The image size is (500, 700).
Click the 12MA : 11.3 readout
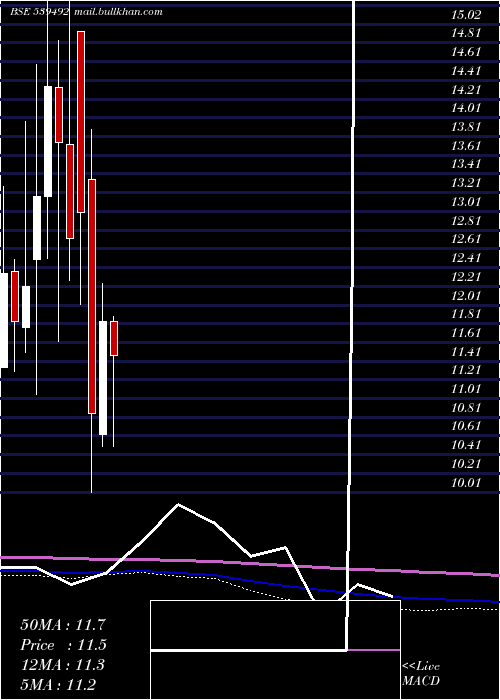tap(63, 665)
